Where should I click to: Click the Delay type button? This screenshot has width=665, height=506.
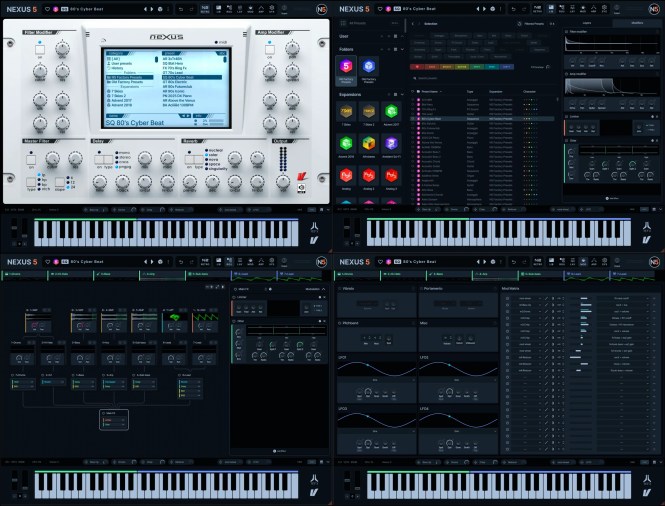(x=109, y=159)
